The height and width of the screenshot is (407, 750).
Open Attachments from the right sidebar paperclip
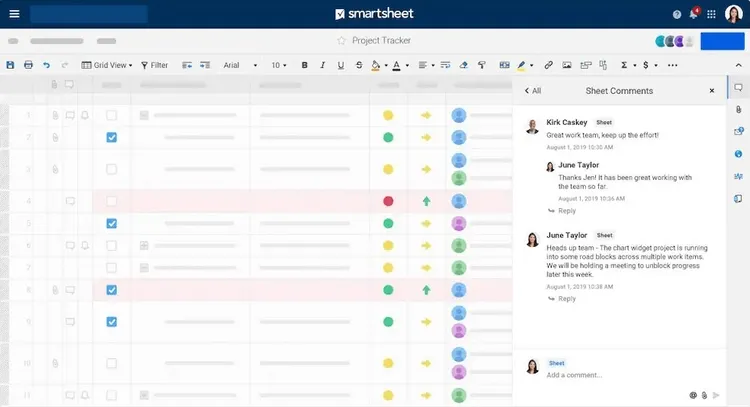click(739, 110)
